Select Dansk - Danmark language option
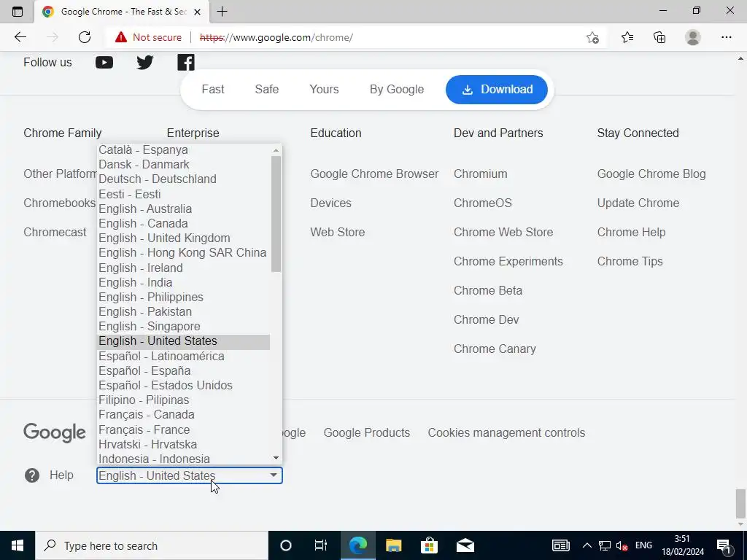 tap(184, 164)
